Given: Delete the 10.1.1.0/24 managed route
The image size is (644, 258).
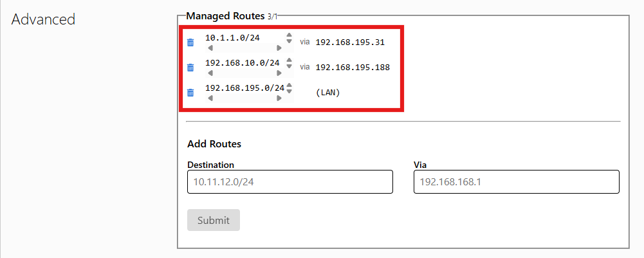Looking at the screenshot, I should 190,42.
